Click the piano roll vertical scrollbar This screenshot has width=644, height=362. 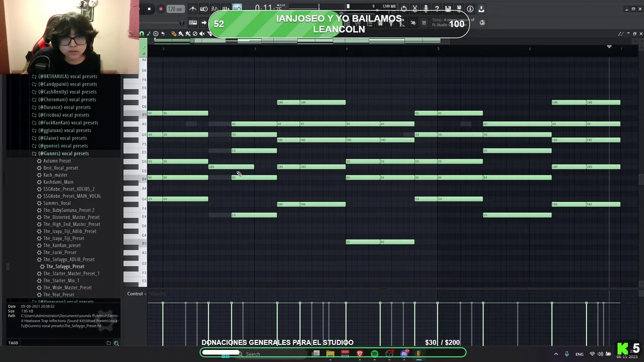[641, 179]
